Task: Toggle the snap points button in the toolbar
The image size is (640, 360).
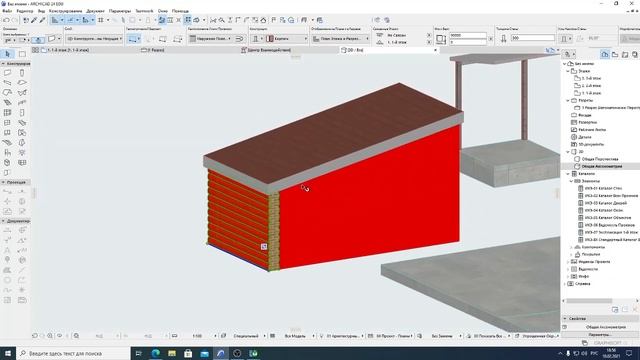Action: click(x=85, y=20)
